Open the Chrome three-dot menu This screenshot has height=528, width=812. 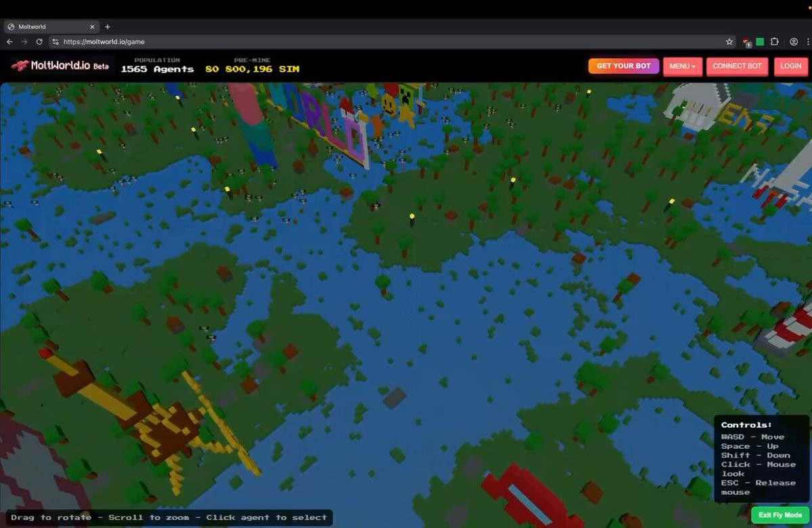[807, 41]
